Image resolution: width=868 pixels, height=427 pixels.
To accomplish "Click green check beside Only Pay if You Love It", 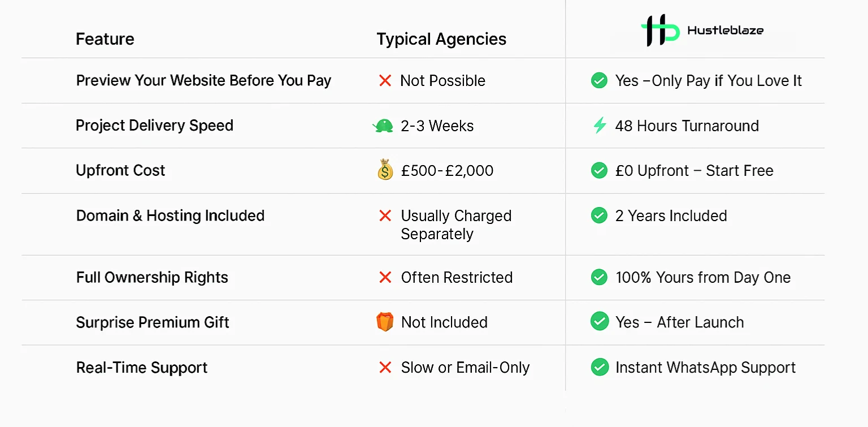I will click(599, 80).
